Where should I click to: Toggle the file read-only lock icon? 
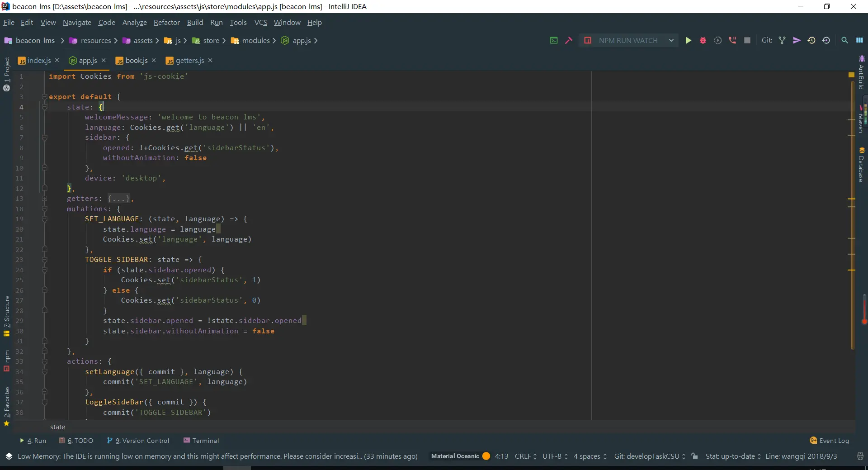[695, 456]
